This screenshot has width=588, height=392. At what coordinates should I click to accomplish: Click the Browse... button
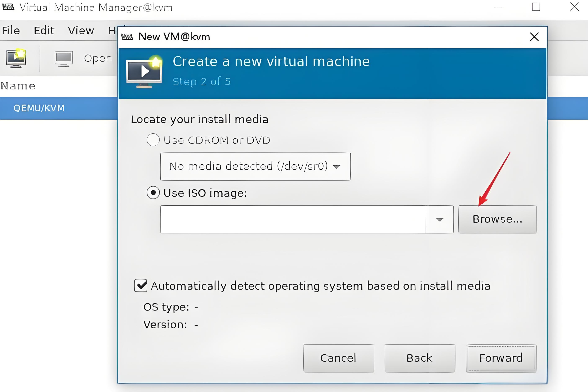[x=497, y=219]
